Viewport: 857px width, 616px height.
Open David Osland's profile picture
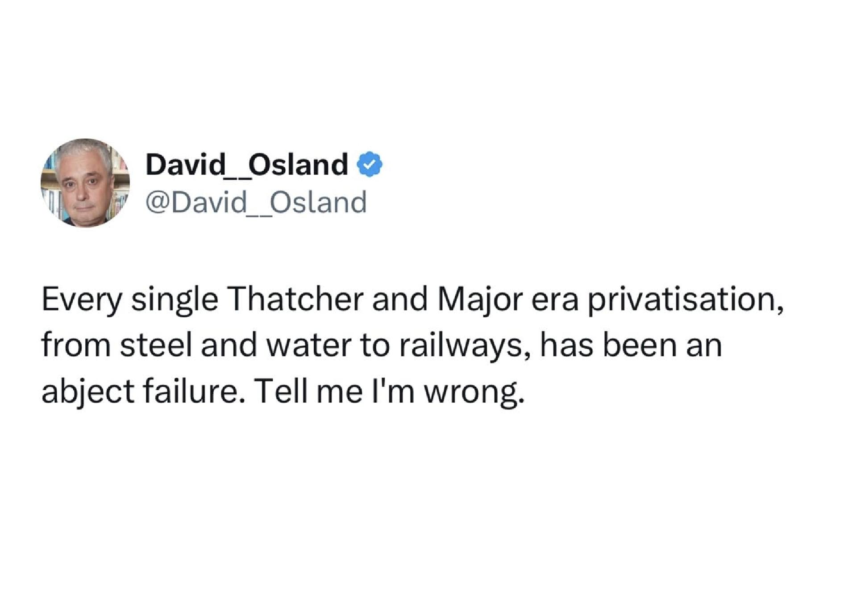coord(85,183)
